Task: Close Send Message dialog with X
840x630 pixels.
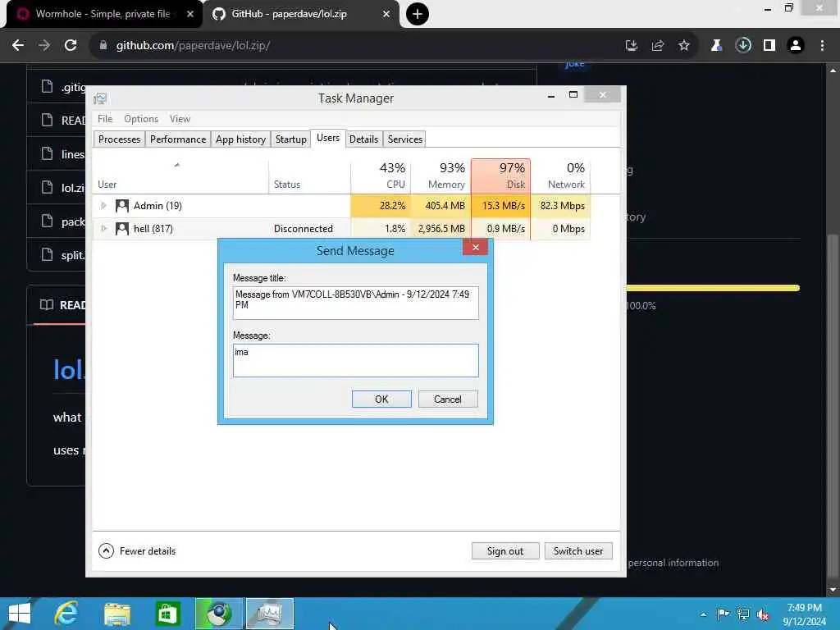Action: (x=475, y=247)
